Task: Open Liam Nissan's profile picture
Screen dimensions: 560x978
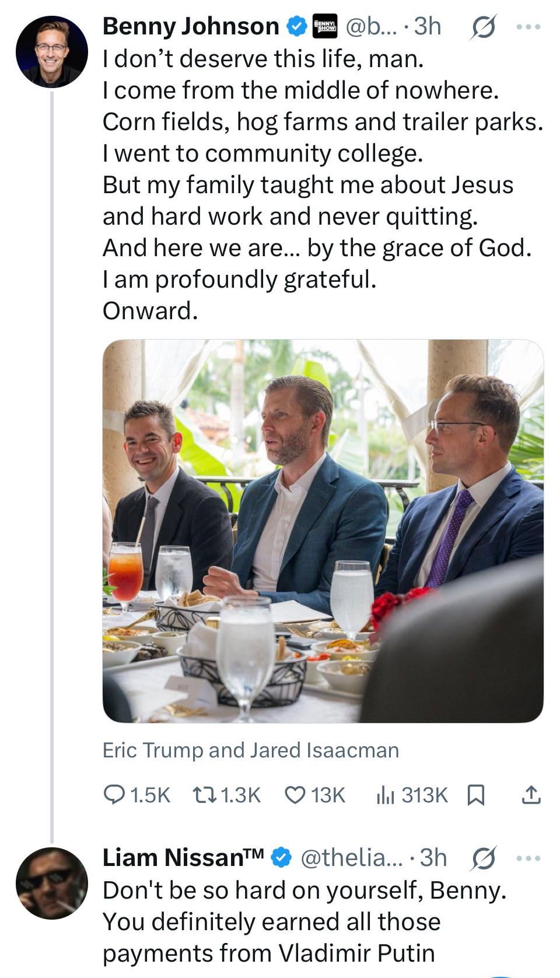Action: tap(51, 883)
